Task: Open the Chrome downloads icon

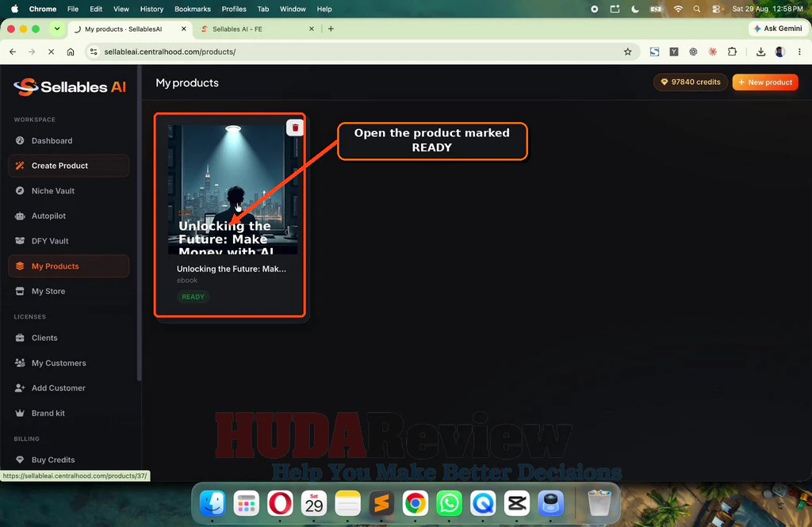Action: (760, 52)
